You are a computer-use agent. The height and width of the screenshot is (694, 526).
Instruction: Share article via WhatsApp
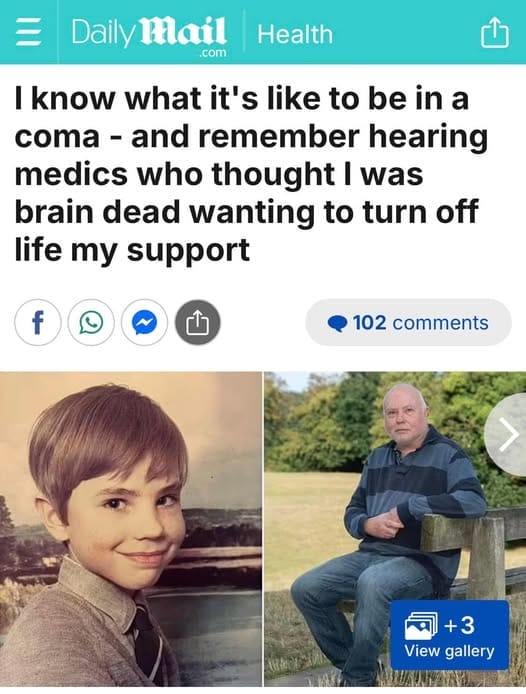(91, 322)
